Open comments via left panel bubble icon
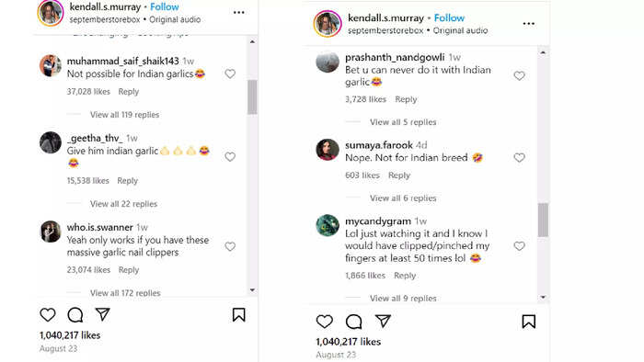The height and width of the screenshot is (362, 644). click(75, 315)
